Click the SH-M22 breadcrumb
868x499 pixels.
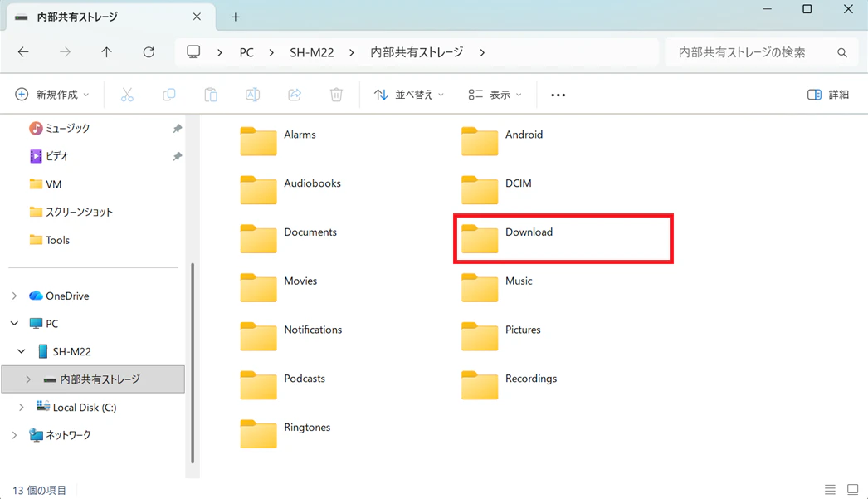(312, 52)
